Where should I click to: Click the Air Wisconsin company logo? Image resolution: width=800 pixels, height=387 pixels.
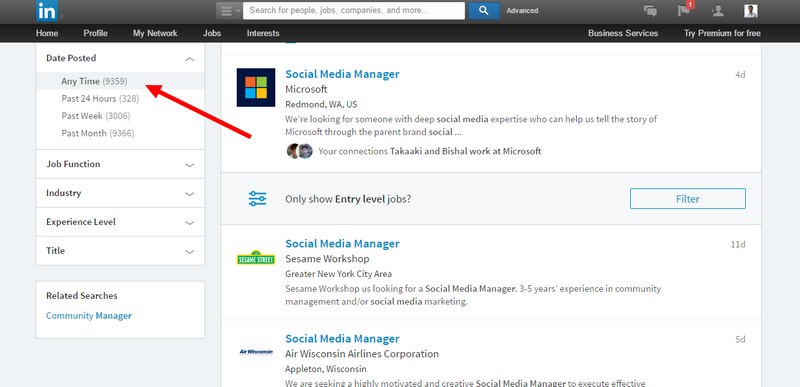(256, 352)
